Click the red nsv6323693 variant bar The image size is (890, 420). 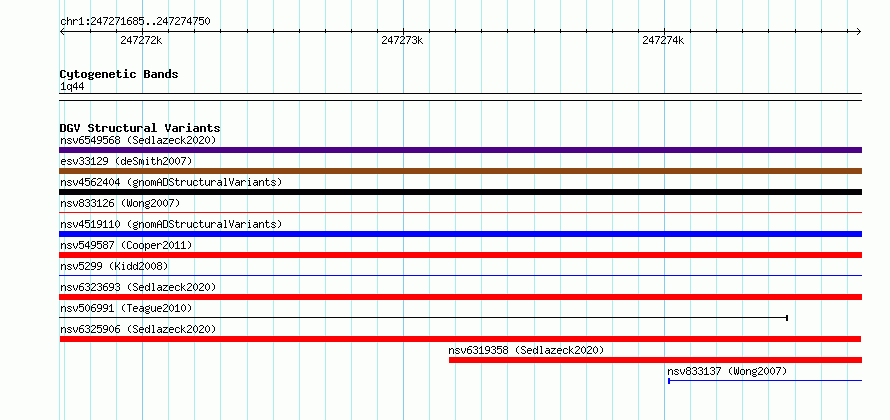[x=460, y=297]
